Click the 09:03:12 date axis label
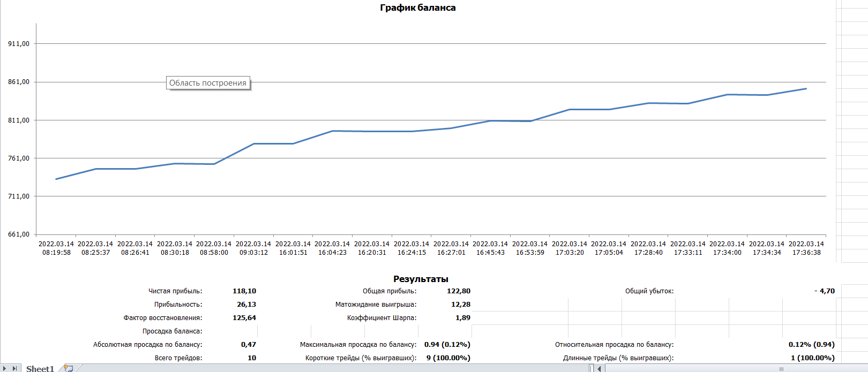This screenshot has height=372, width=868. 253,248
